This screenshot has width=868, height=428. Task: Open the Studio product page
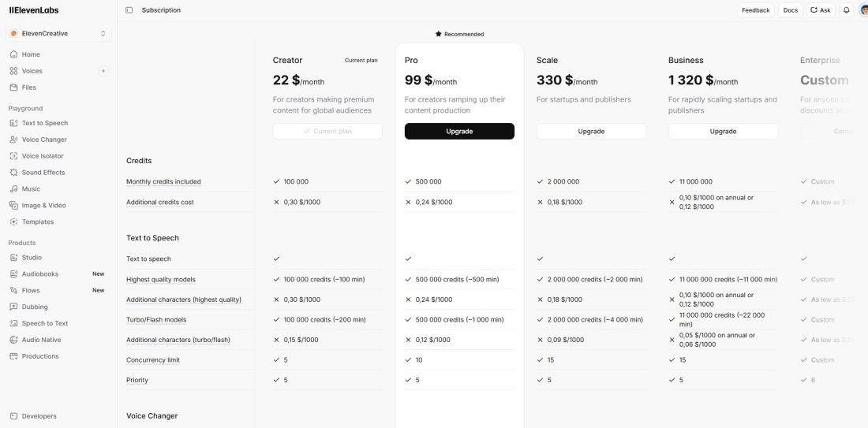32,258
